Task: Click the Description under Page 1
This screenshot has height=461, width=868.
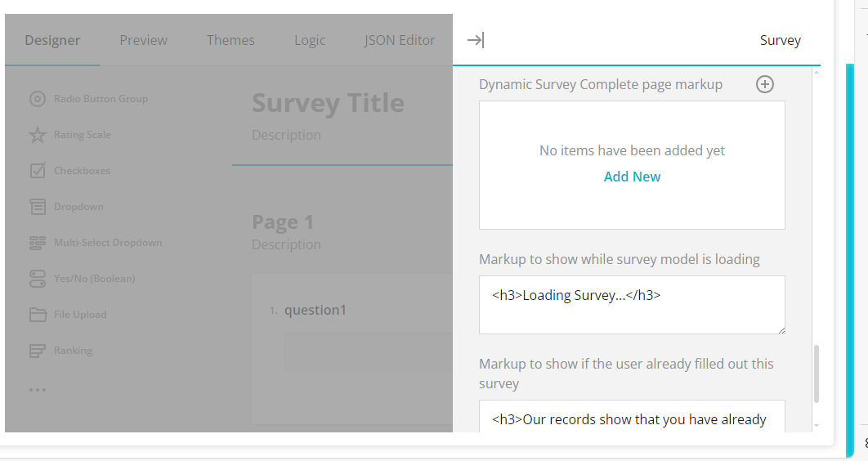Action: click(x=286, y=244)
